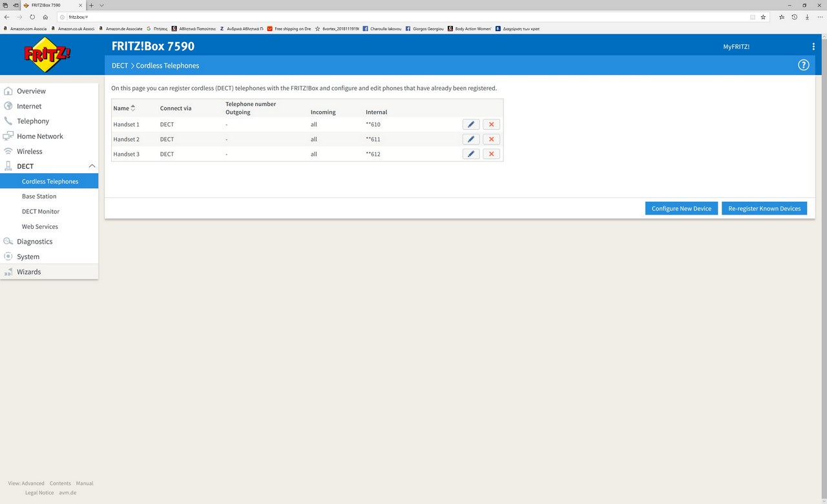Edit Handset 1 with the pencil icon

coord(471,124)
